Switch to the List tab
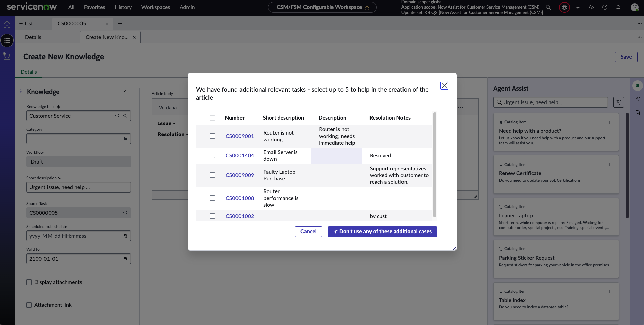Image resolution: width=644 pixels, height=325 pixels. coord(26,24)
